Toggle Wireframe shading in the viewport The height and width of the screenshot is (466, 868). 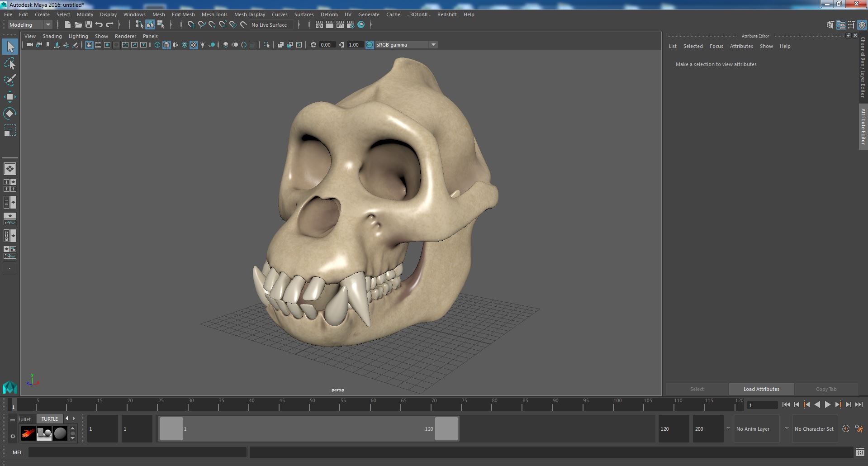[x=157, y=45]
